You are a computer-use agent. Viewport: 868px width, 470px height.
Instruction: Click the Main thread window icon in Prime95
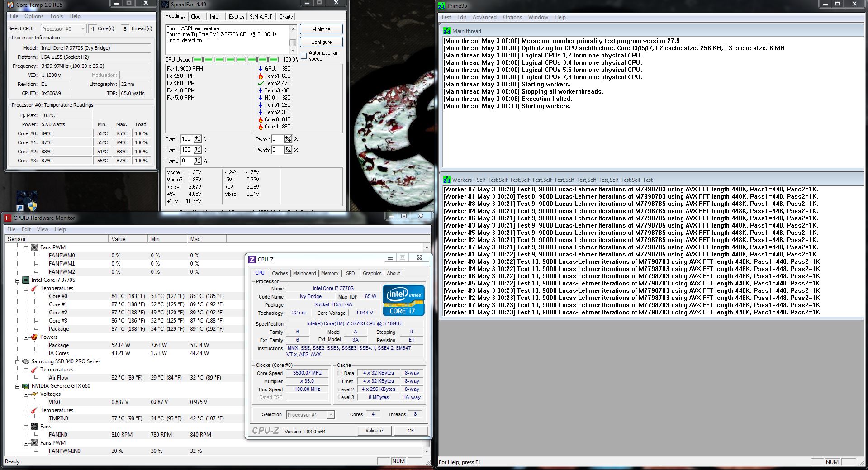coord(447,31)
